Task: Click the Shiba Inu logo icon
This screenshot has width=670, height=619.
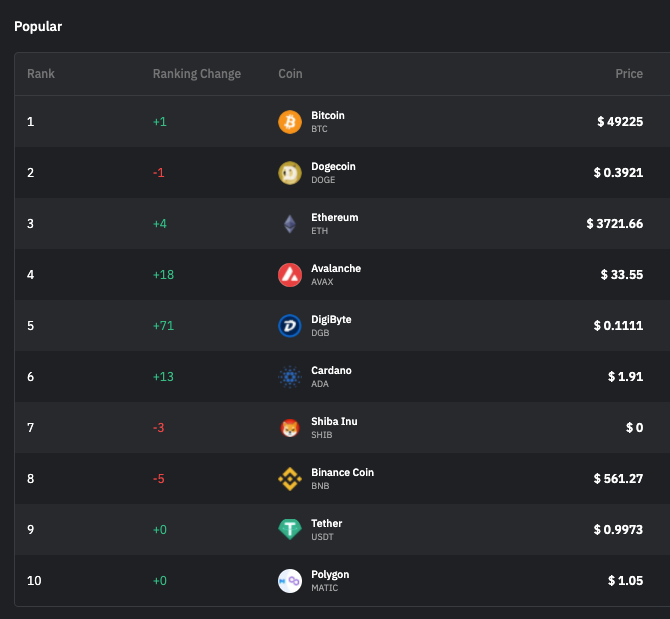Action: point(289,428)
